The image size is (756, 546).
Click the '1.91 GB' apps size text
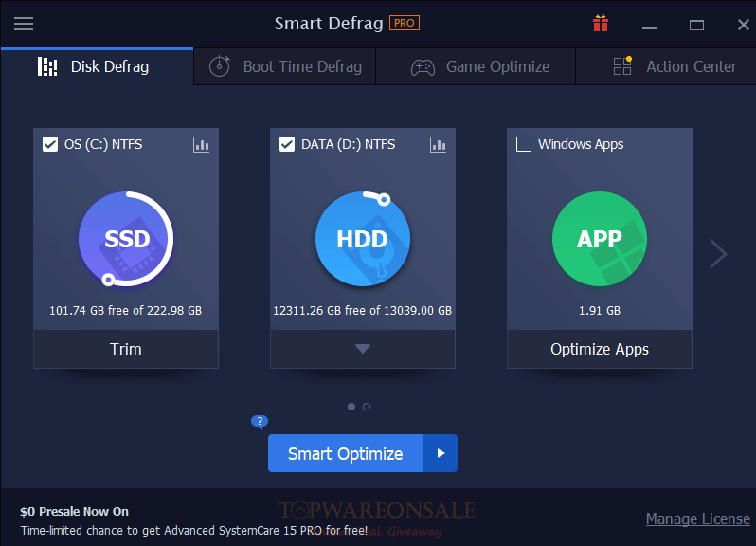tap(600, 310)
